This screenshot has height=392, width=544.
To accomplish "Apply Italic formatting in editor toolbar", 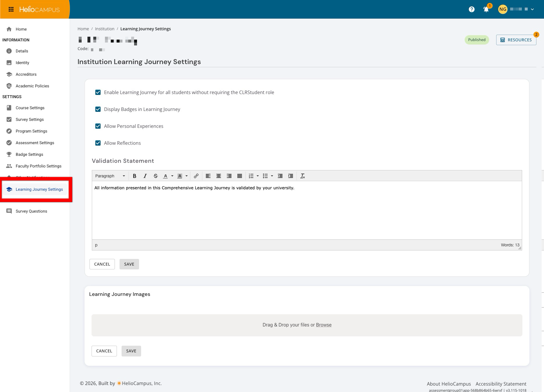I will pos(145,176).
